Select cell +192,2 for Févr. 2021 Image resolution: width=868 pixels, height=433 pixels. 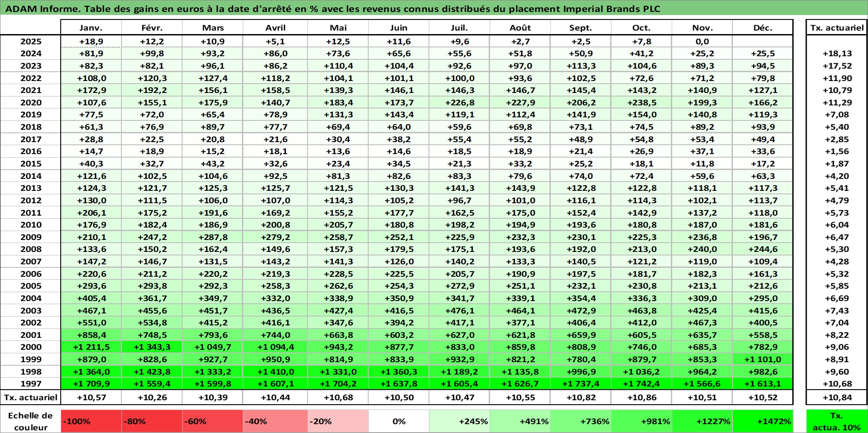(152, 90)
